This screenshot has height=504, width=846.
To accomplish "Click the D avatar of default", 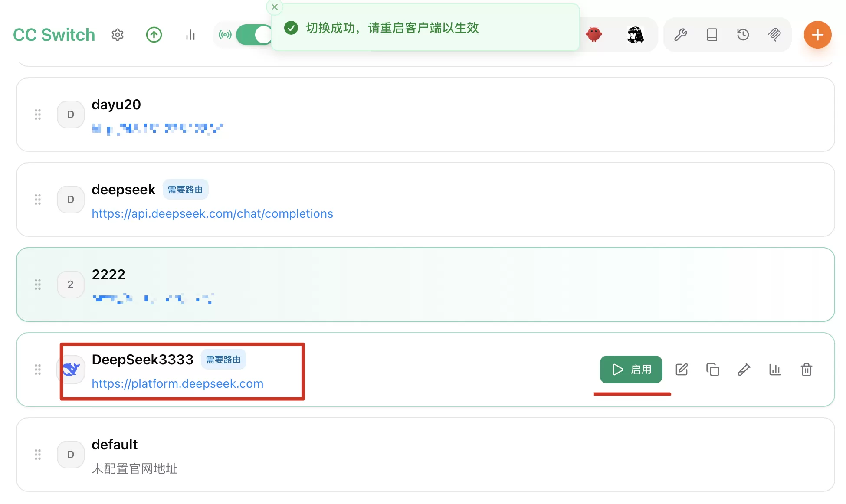I will pyautogui.click(x=71, y=455).
